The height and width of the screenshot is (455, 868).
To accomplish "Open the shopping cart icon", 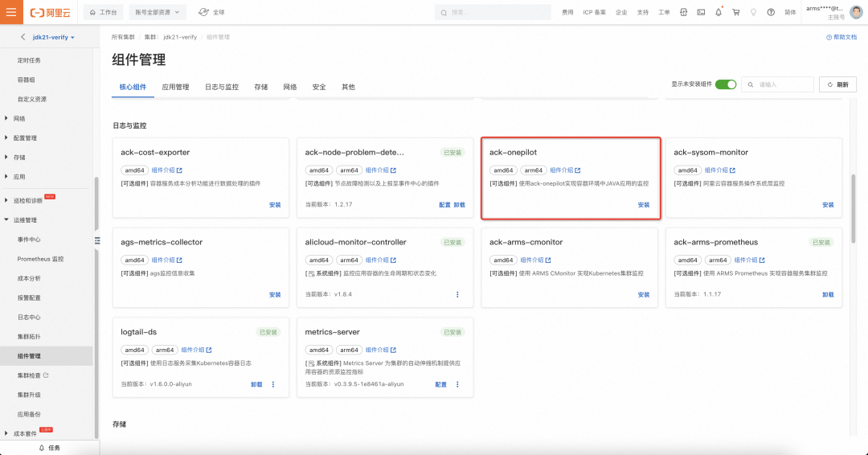I will [735, 12].
